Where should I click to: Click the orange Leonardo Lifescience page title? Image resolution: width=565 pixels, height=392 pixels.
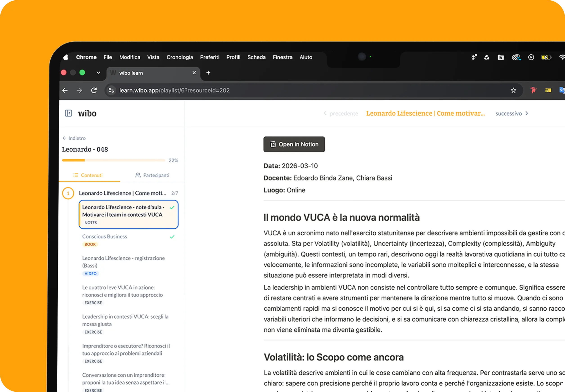click(425, 113)
